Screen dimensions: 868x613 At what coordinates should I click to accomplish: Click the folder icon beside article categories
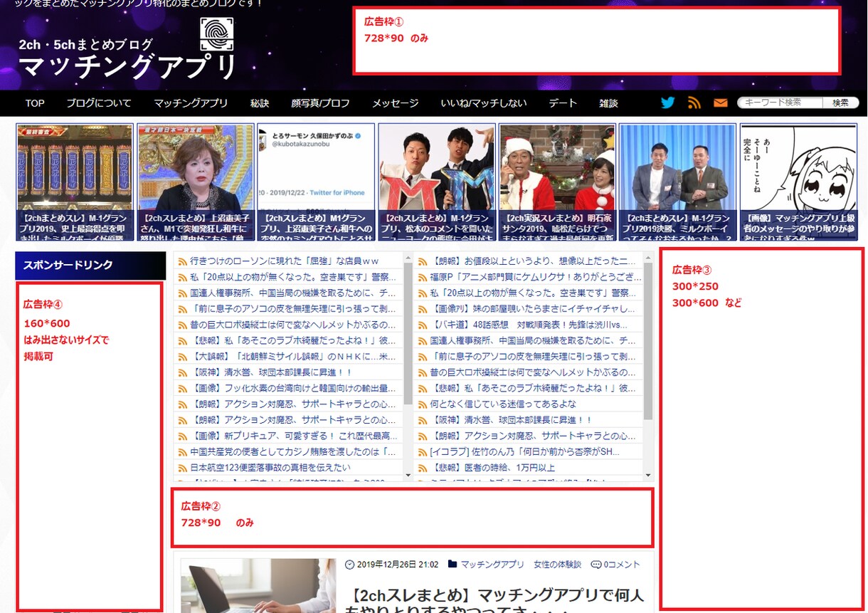(452, 565)
